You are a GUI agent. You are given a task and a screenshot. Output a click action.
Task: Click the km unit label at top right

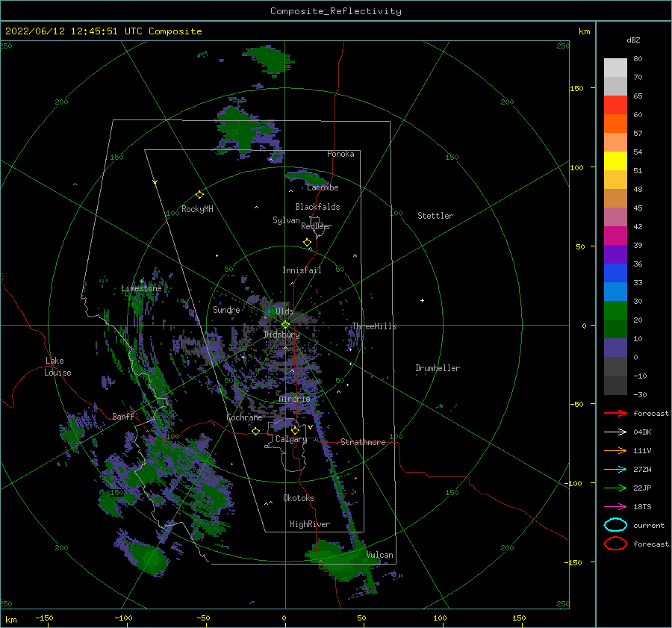point(584,31)
